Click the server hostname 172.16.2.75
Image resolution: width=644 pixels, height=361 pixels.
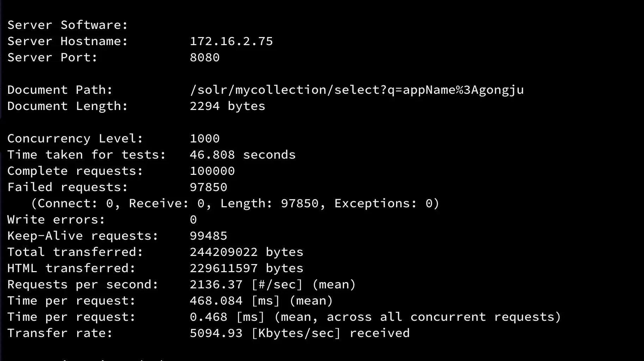pos(231,41)
